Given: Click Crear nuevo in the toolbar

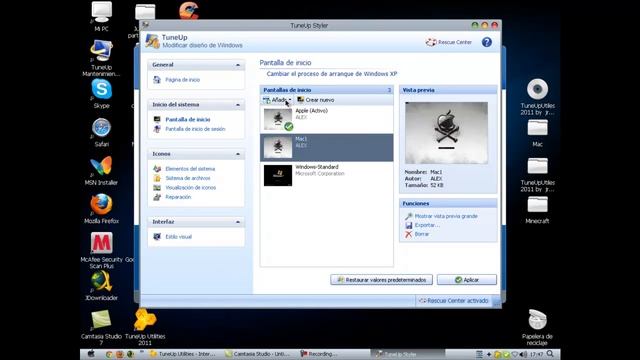Looking at the screenshot, I should tap(316, 100).
